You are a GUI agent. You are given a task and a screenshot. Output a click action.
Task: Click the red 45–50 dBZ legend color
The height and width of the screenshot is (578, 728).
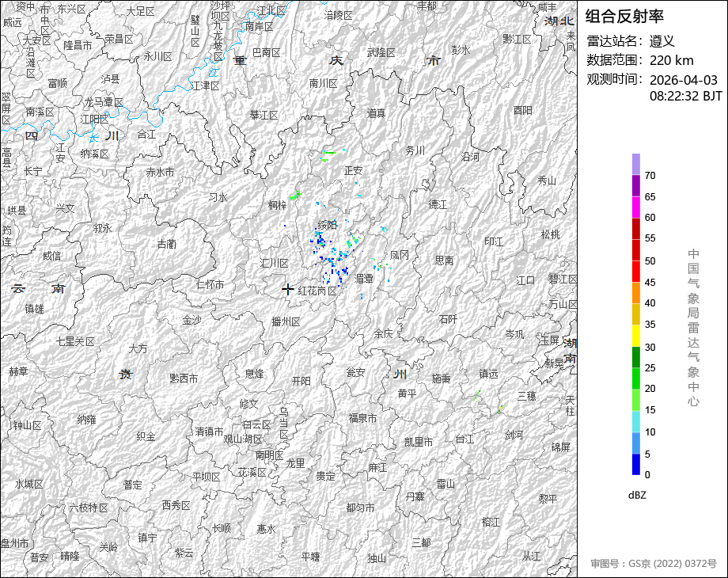point(636,272)
